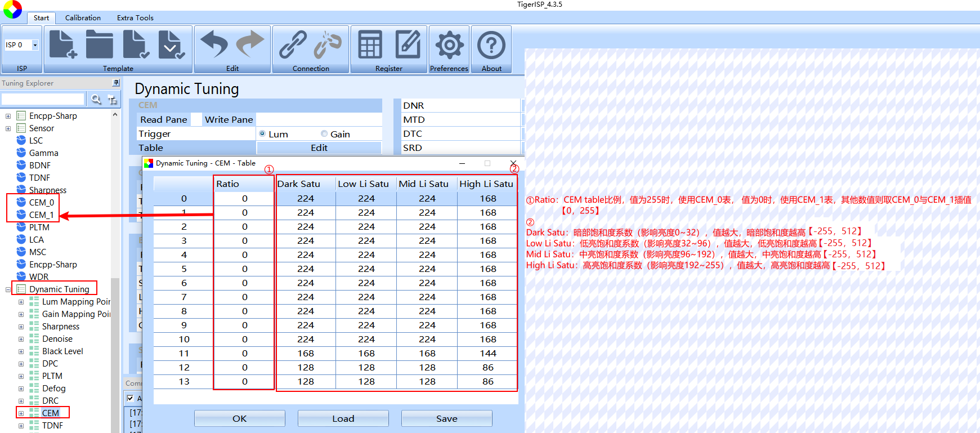Expand the Defog node
The width and height of the screenshot is (980, 433).
[x=21, y=389]
